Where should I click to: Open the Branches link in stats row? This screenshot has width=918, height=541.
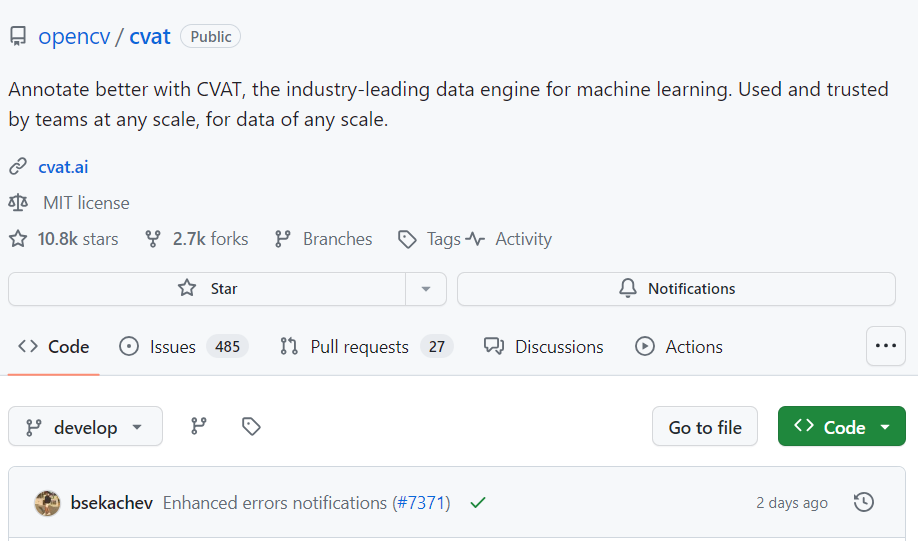click(x=337, y=239)
